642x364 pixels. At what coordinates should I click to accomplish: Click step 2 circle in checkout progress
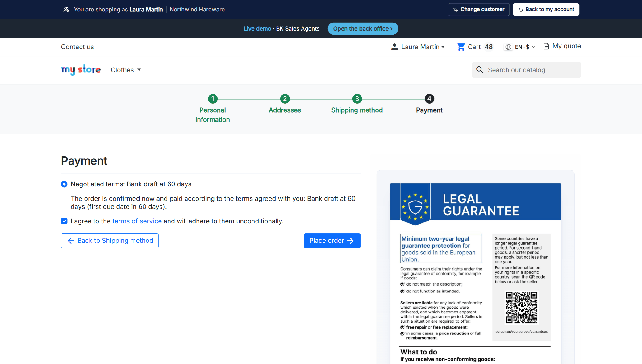pyautogui.click(x=285, y=99)
